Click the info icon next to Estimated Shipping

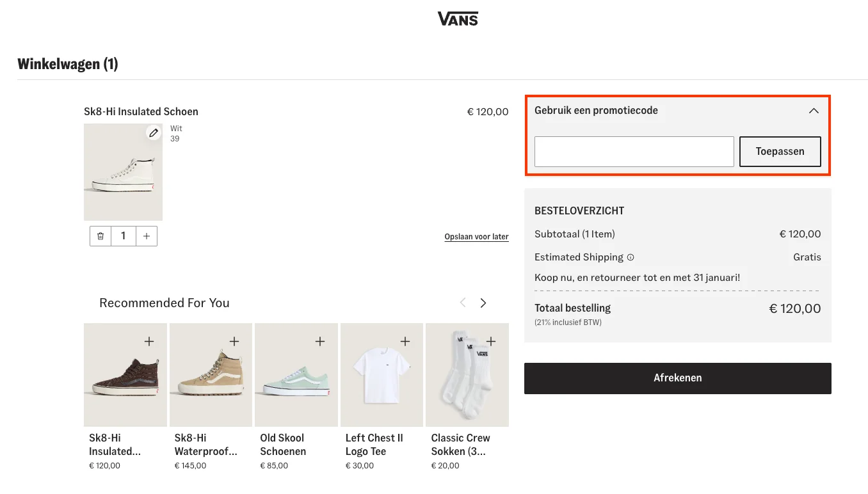[631, 257]
